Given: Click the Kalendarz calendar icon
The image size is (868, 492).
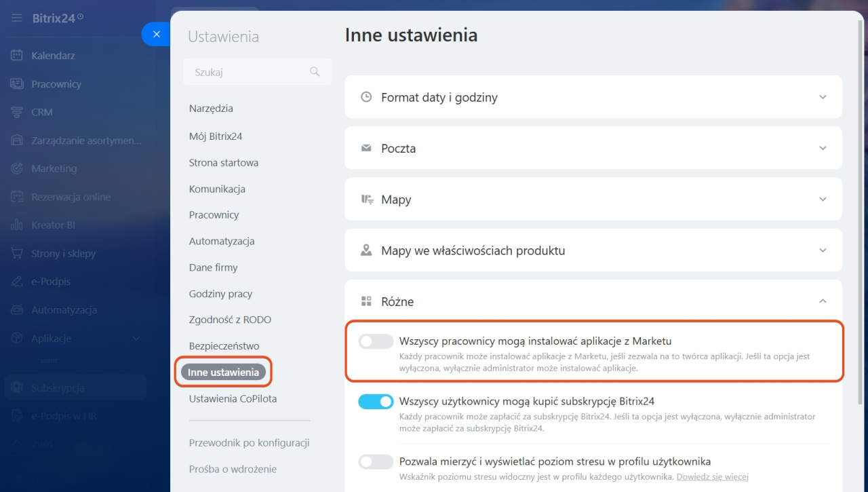Looking at the screenshot, I should [x=17, y=56].
